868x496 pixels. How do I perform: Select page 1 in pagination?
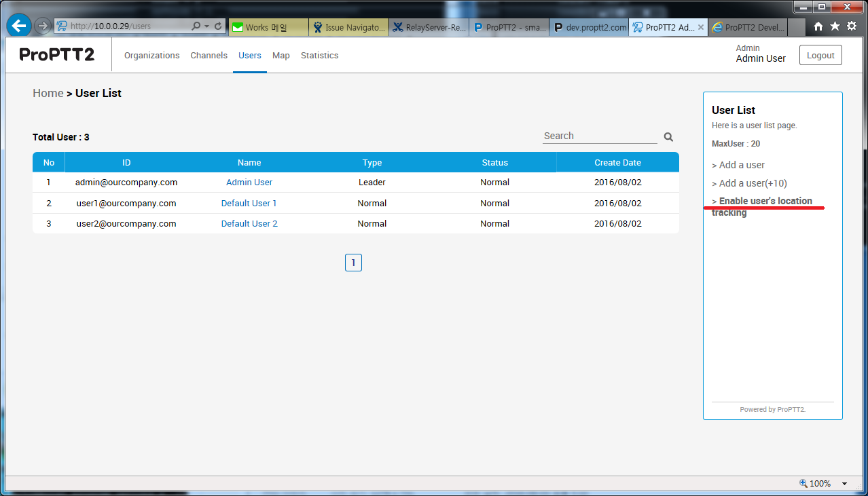pyautogui.click(x=353, y=263)
